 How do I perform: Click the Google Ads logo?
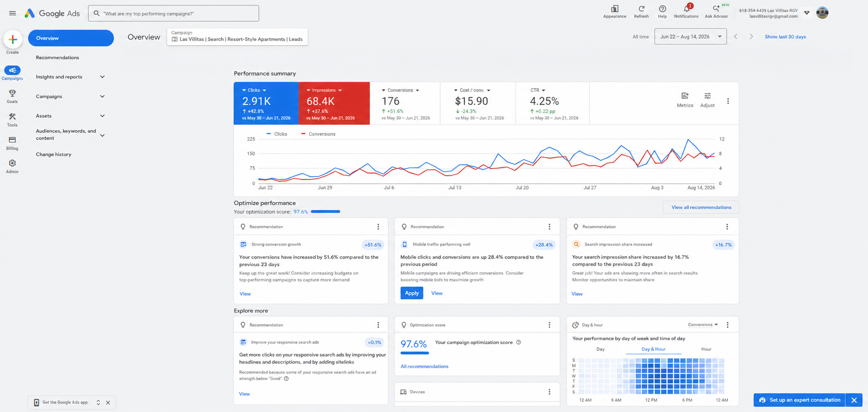pyautogui.click(x=52, y=13)
